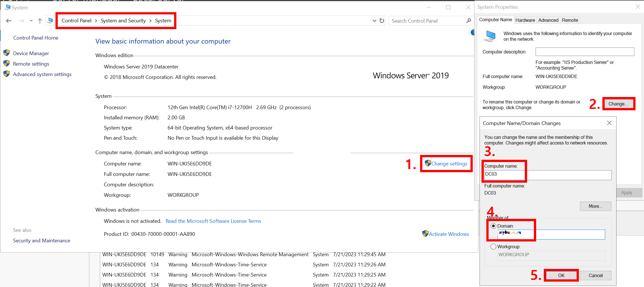This screenshot has width=644, height=287.
Task: Click the 'Windows is not activated.' text
Action: (132, 221)
